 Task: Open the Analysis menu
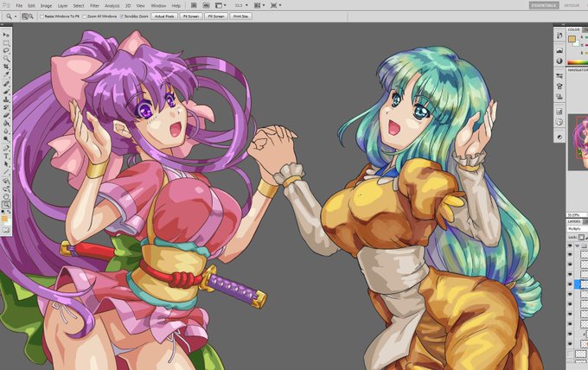[112, 6]
